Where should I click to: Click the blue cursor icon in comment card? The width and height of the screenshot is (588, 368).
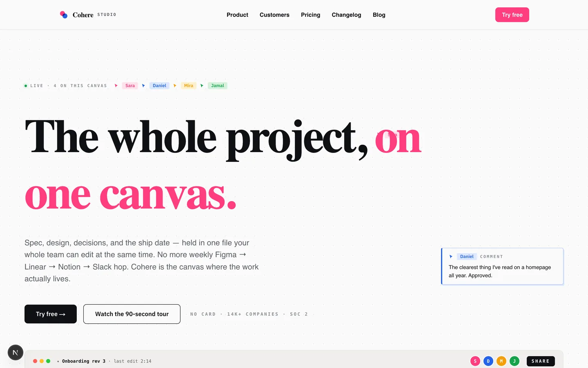[x=451, y=256]
